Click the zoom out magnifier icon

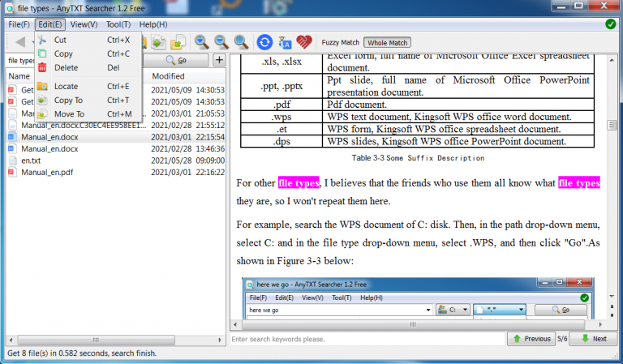click(221, 41)
